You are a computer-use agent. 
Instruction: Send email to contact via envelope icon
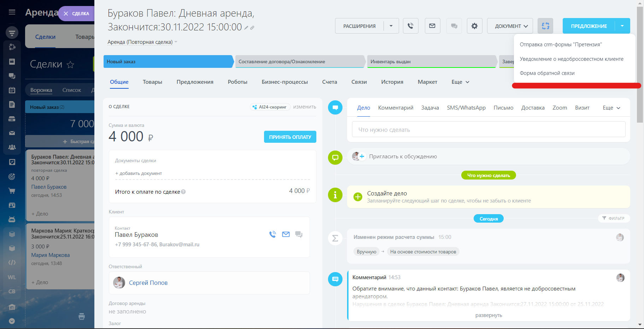286,234
